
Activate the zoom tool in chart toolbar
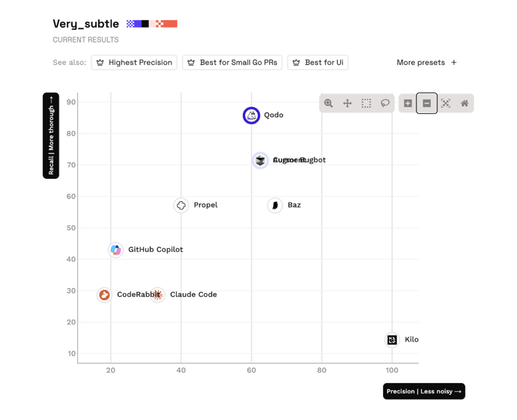tap(328, 103)
